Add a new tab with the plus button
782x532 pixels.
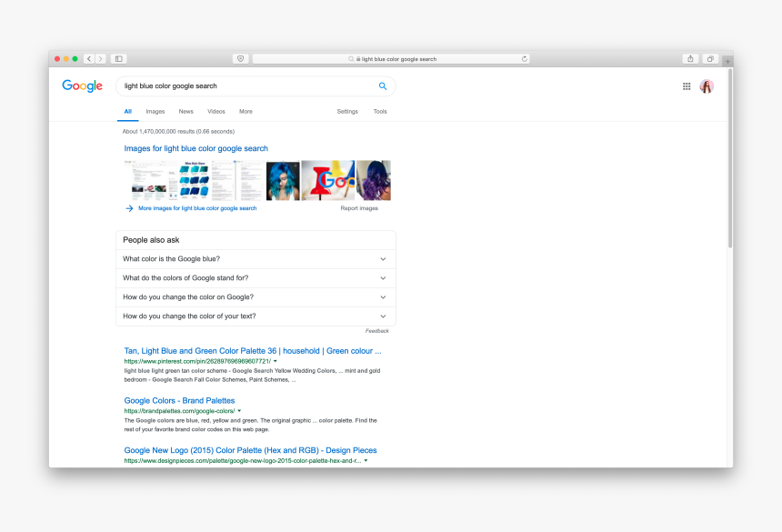click(727, 61)
